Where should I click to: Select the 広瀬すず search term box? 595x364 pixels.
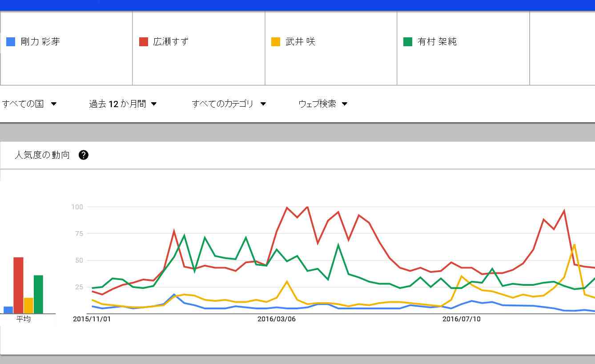point(199,48)
